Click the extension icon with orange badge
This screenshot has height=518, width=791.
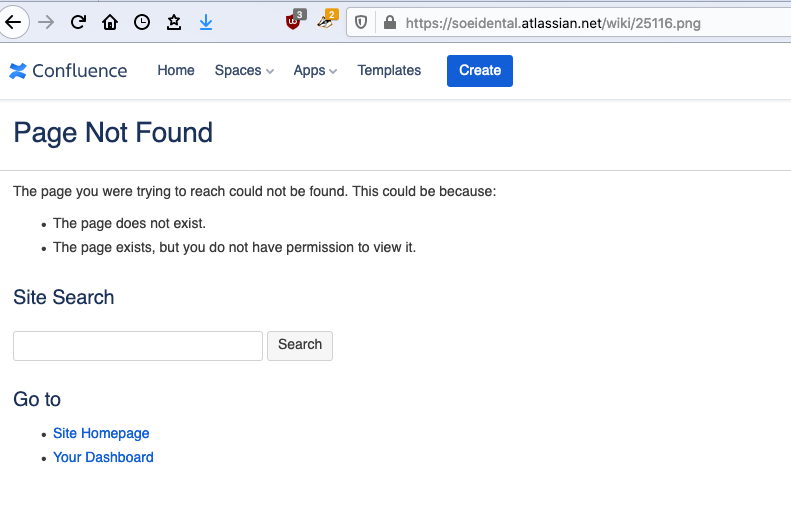(327, 20)
